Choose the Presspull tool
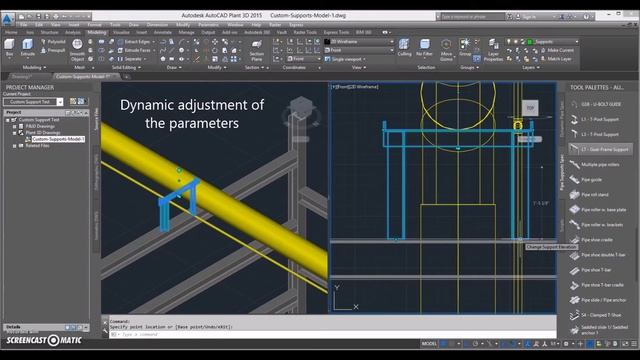The width and height of the screenshot is (640, 360). click(53, 50)
